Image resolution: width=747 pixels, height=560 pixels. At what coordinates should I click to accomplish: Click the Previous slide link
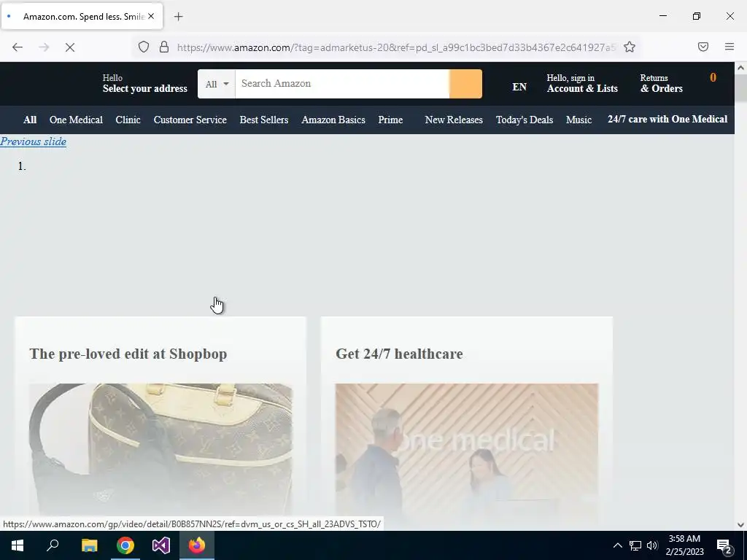click(33, 141)
